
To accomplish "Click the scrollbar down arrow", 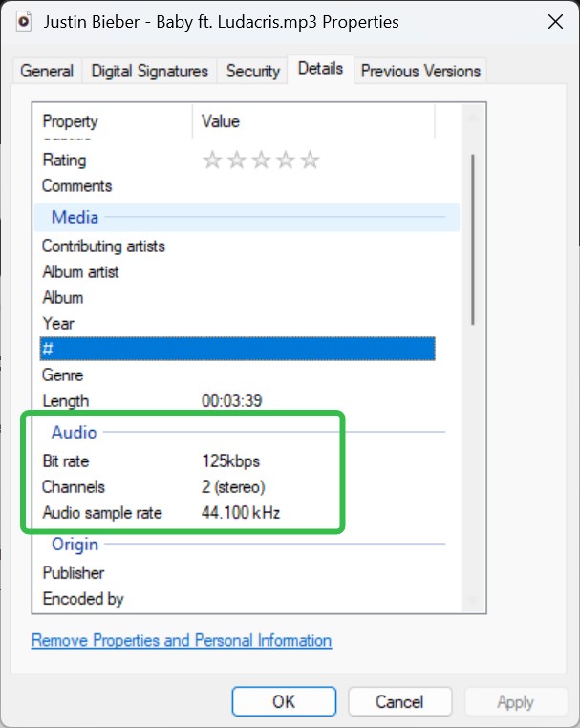I will coord(473,601).
